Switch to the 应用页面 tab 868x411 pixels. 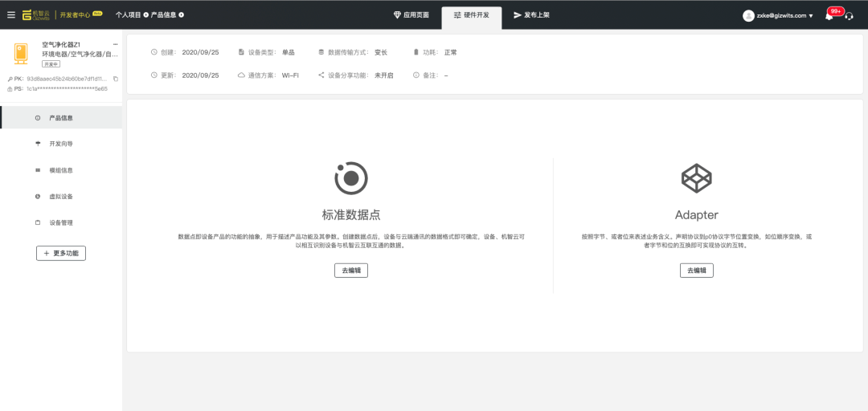pyautogui.click(x=411, y=15)
